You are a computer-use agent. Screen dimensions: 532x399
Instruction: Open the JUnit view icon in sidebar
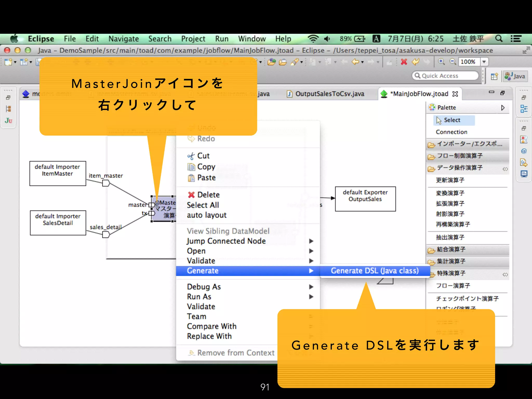(x=8, y=121)
